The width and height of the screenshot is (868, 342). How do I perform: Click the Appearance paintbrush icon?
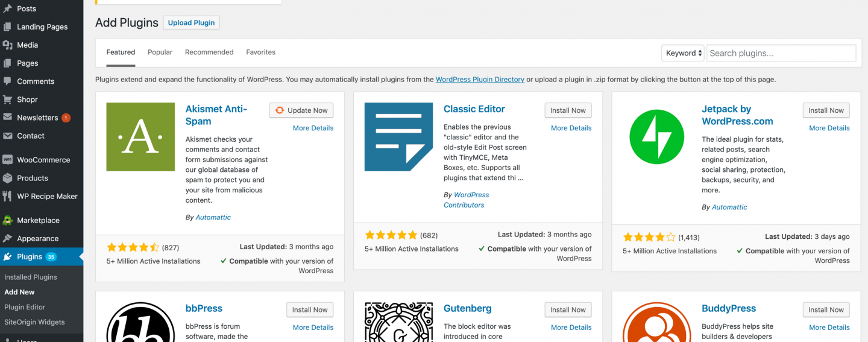click(7, 238)
